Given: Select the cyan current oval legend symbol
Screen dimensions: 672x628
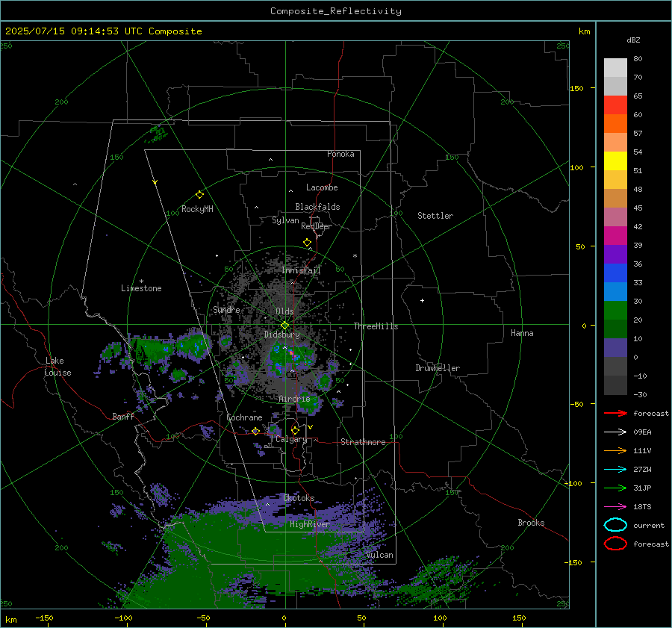Looking at the screenshot, I should coord(615,525).
